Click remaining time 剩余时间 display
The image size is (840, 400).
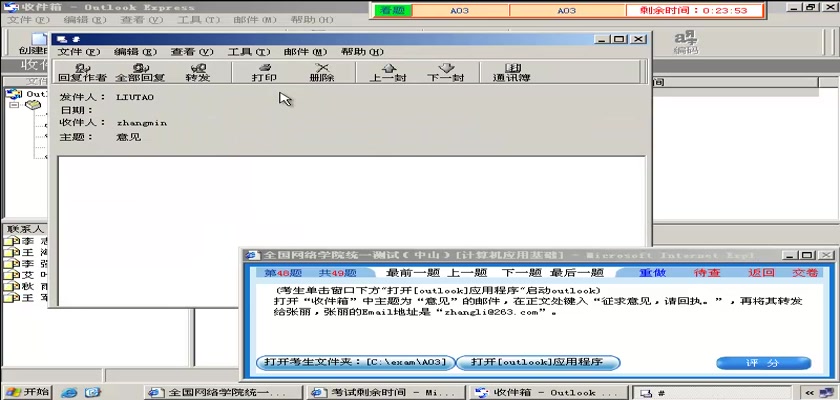694,11
